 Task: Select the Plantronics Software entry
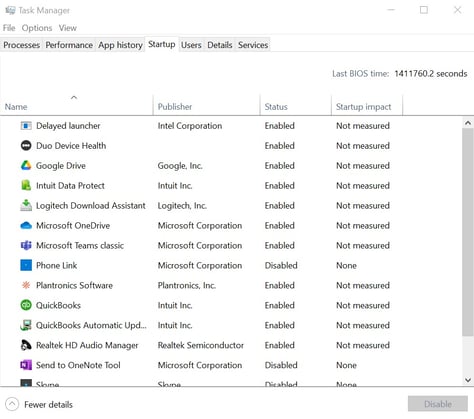(x=74, y=285)
